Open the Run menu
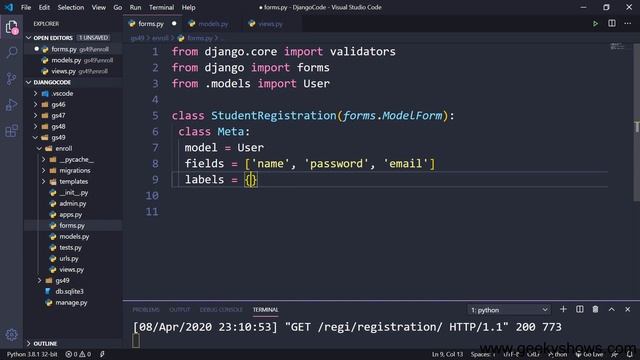Image resolution: width=640 pixels, height=360 pixels. pyautogui.click(x=135, y=7)
